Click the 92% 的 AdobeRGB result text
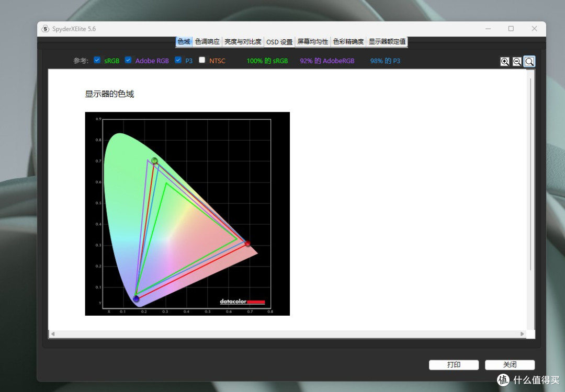Image resolution: width=565 pixels, height=392 pixels. pyautogui.click(x=327, y=61)
